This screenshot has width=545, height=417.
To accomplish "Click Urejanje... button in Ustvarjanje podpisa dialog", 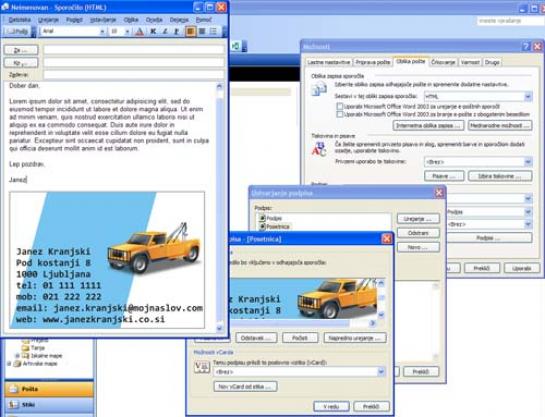I will (x=418, y=219).
